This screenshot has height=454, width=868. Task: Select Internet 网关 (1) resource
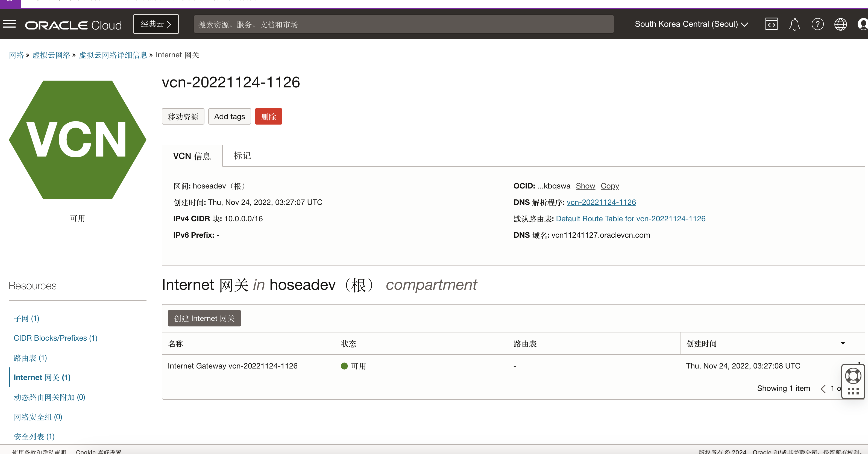coord(42,378)
